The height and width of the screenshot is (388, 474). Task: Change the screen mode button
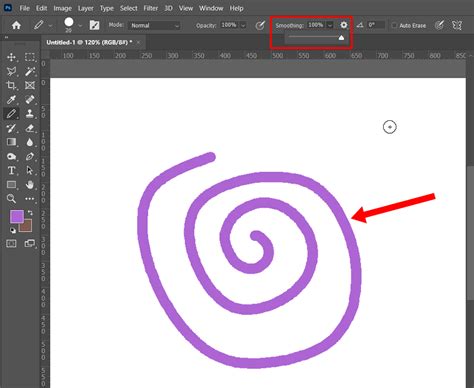30,244
